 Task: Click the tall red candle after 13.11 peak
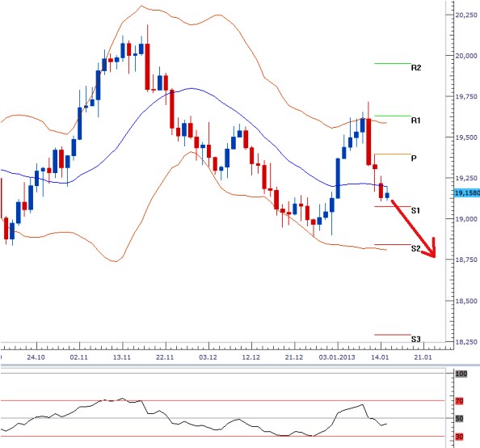[148, 66]
